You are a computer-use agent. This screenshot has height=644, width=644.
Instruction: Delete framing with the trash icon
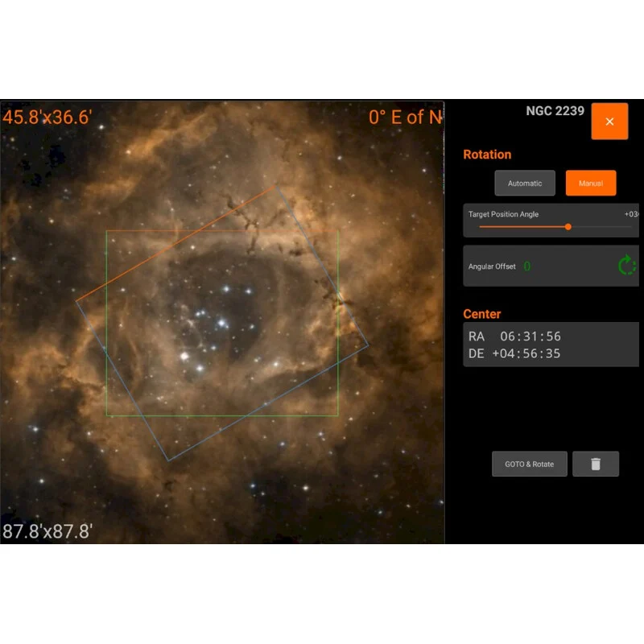click(596, 464)
